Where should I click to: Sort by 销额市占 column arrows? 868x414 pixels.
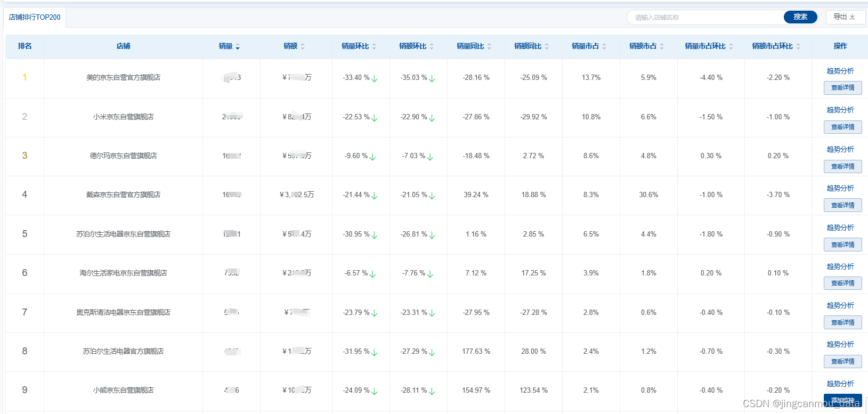pos(662,46)
